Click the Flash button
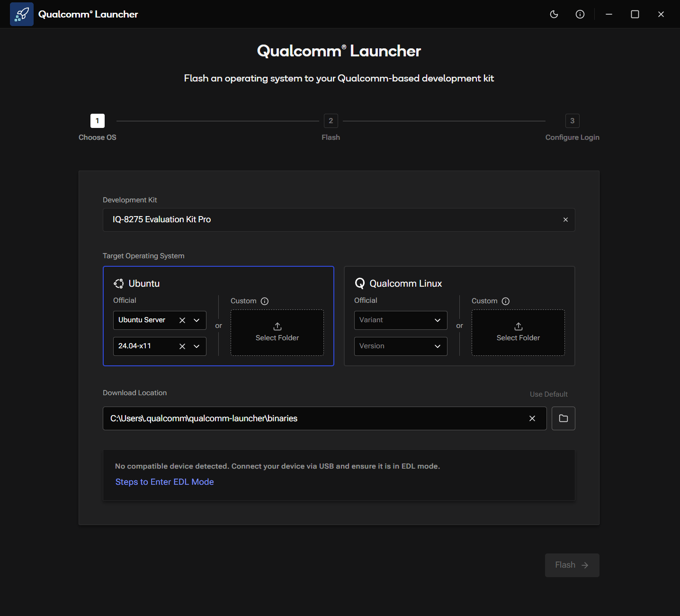Screen dimensions: 680x616 point(572,565)
